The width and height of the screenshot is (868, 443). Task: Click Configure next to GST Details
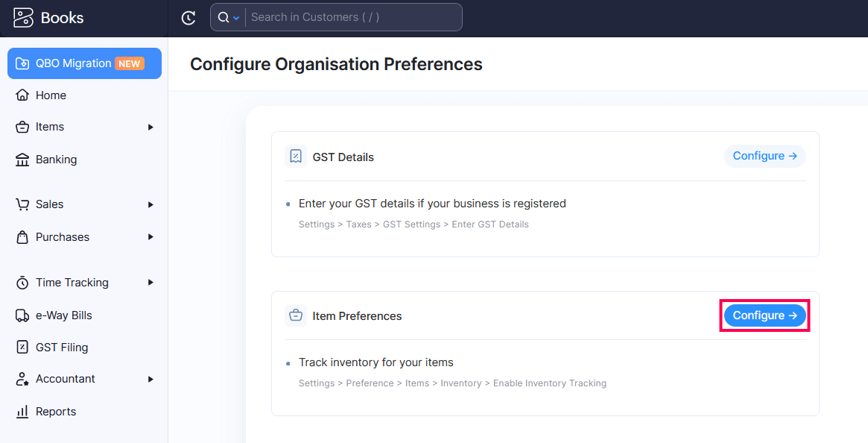click(764, 156)
